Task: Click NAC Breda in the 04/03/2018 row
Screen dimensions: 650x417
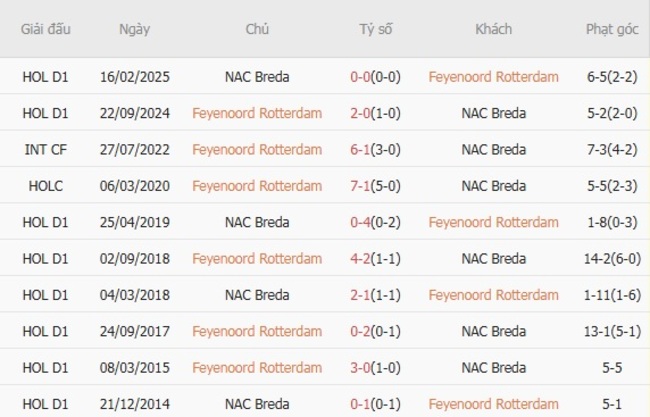Action: pos(257,295)
